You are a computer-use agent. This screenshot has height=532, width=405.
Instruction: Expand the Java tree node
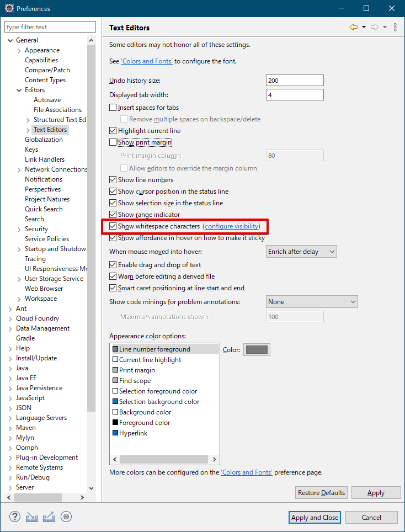click(x=10, y=368)
